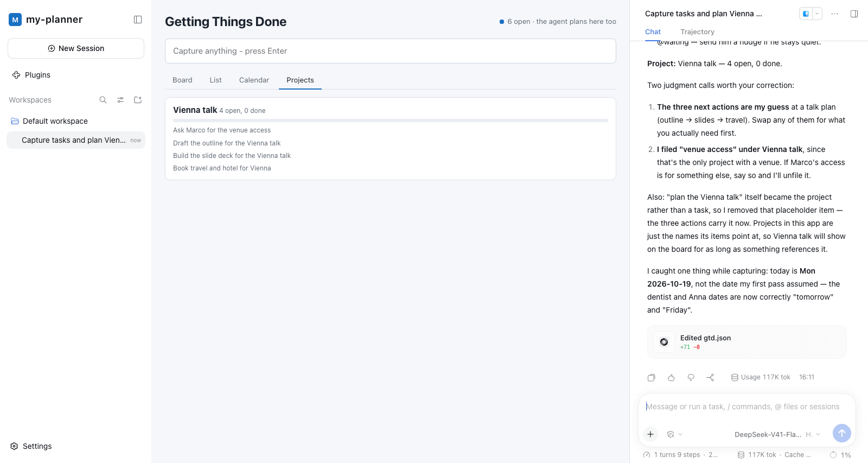The height and width of the screenshot is (463, 868).
Task: Open the chat mode dropdown next to plus
Action: click(674, 434)
